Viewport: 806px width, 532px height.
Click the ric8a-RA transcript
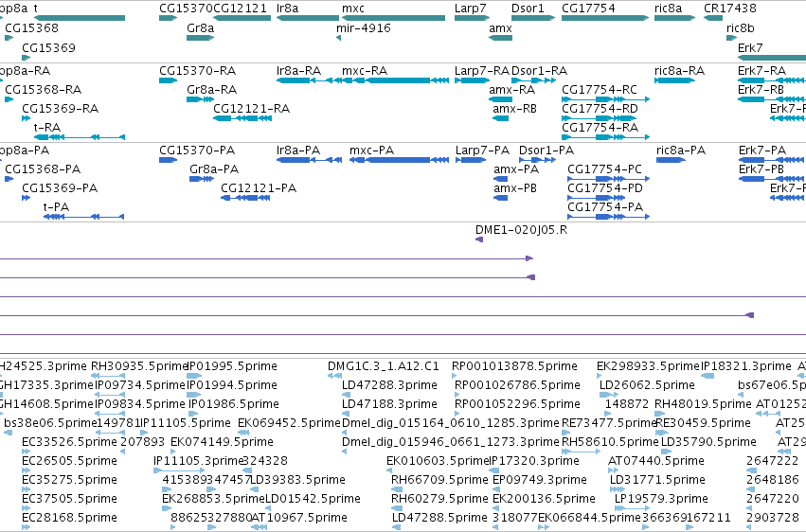tap(674, 80)
